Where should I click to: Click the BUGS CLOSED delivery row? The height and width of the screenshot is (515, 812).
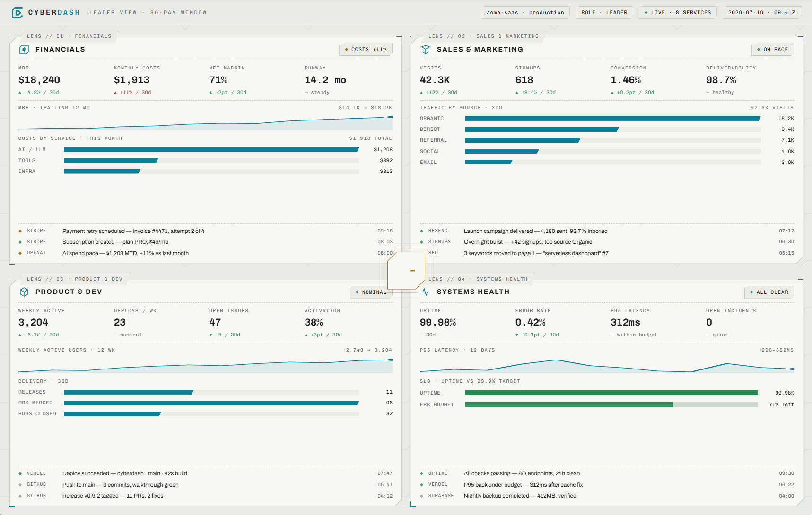click(x=205, y=414)
